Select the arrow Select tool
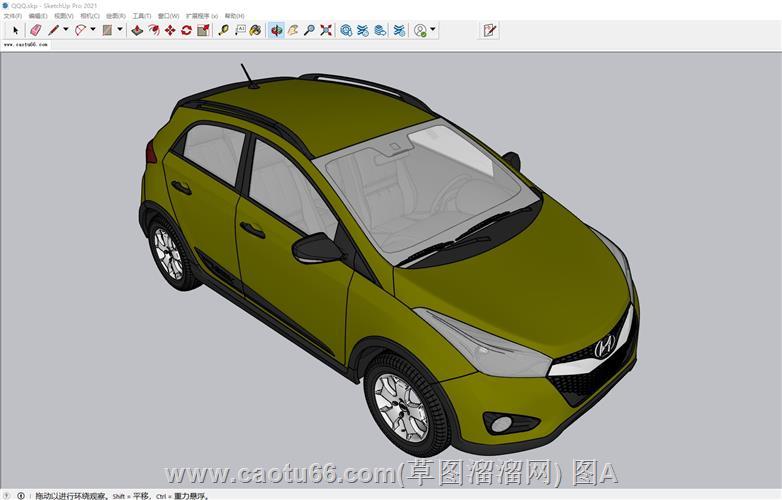Image resolution: width=782 pixels, height=500 pixels. tap(15, 30)
